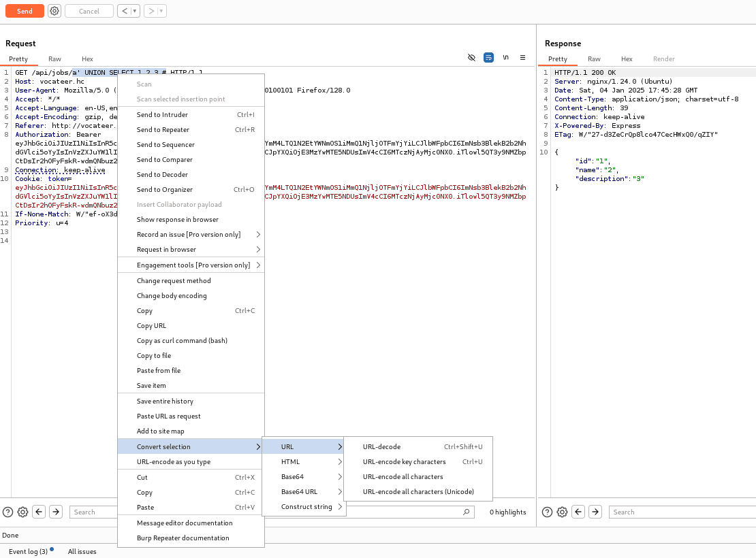Expand Convert selection submenu
Image resolution: width=756 pixels, height=558 pixels.
tap(191, 446)
